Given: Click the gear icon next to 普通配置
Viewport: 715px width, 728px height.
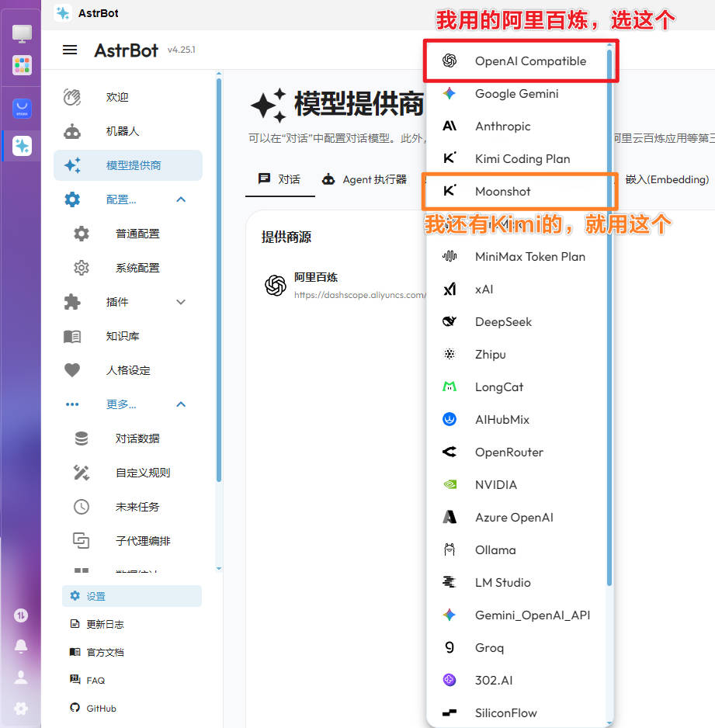Looking at the screenshot, I should [x=82, y=234].
